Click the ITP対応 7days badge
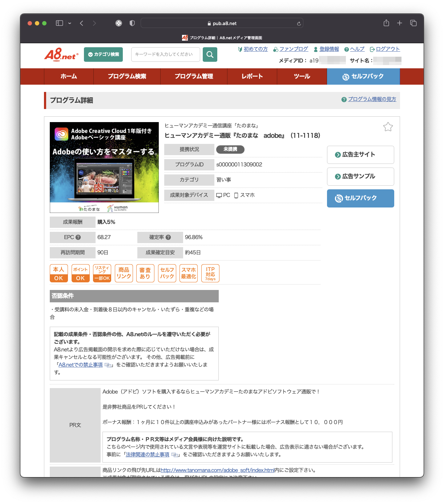The height and width of the screenshot is (504, 444). click(x=210, y=273)
